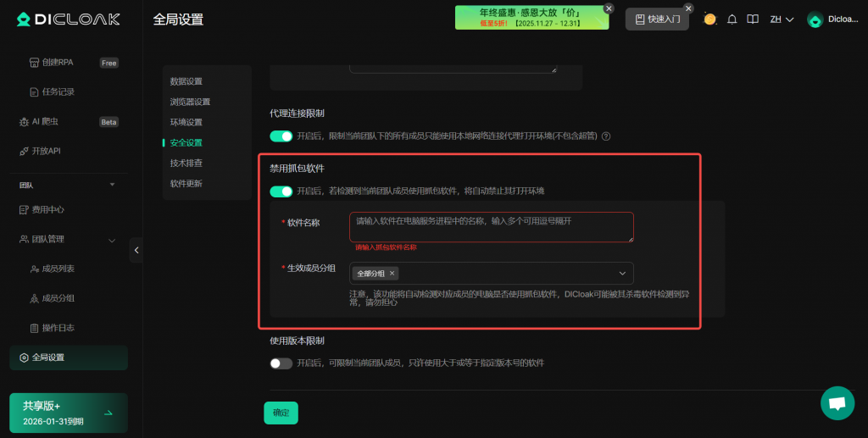This screenshot has height=438, width=868.
Task: Collapse the 团队管理 menu section
Action: coord(112,240)
